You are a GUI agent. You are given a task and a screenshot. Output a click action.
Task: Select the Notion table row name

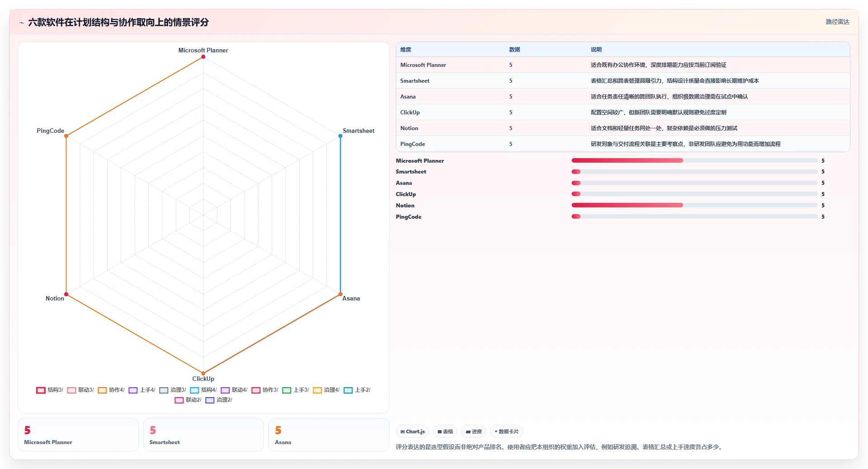click(409, 128)
